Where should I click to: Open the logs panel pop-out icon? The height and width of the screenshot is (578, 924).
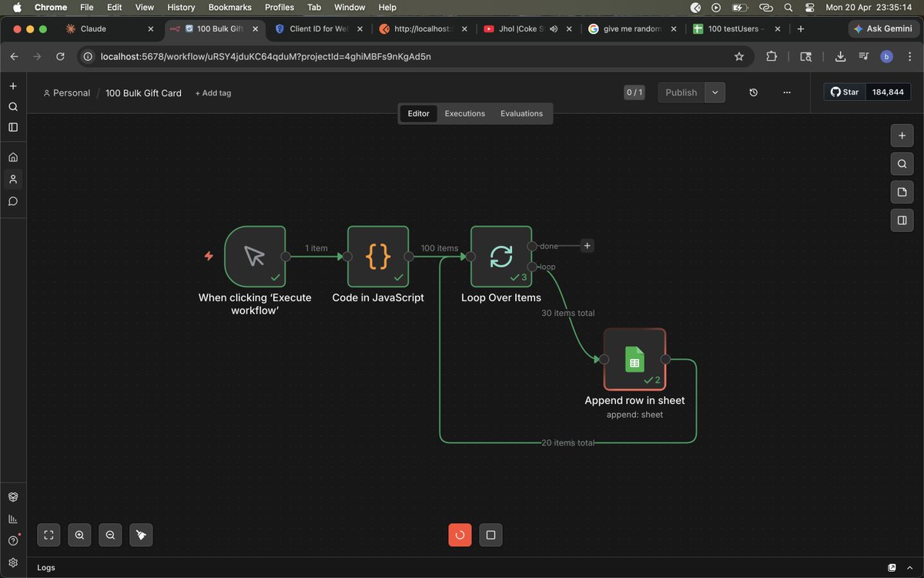point(892,567)
